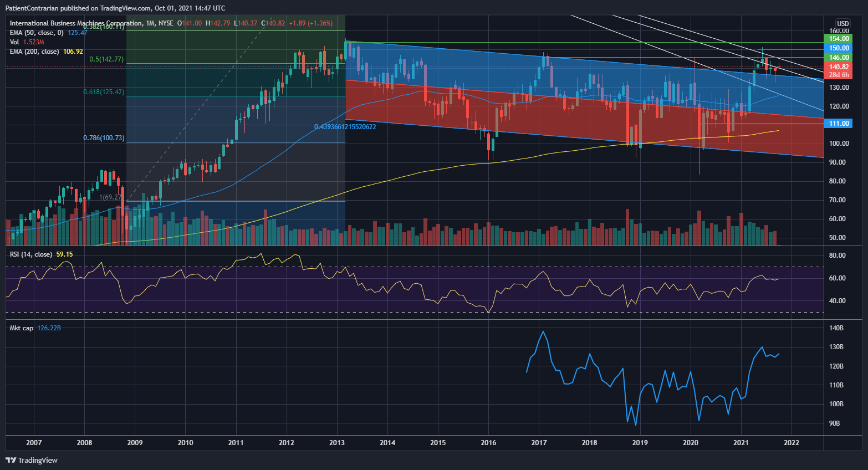Click the blue 150.00 price label
Screen dimensions: 868x470
coord(838,48)
